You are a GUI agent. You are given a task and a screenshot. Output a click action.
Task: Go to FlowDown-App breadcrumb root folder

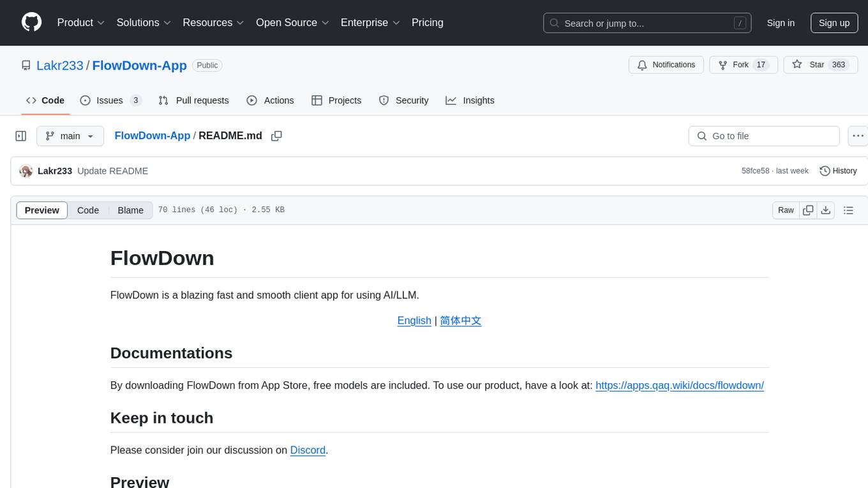point(153,135)
